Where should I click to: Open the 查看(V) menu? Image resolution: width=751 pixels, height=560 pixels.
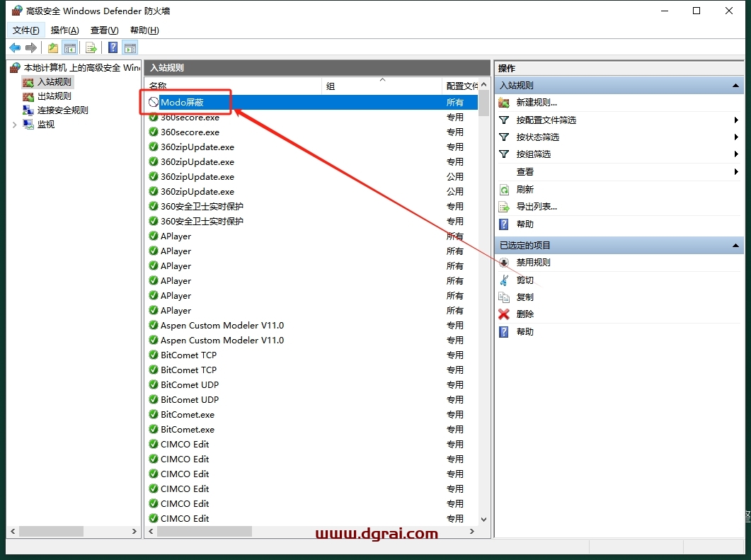tap(105, 30)
